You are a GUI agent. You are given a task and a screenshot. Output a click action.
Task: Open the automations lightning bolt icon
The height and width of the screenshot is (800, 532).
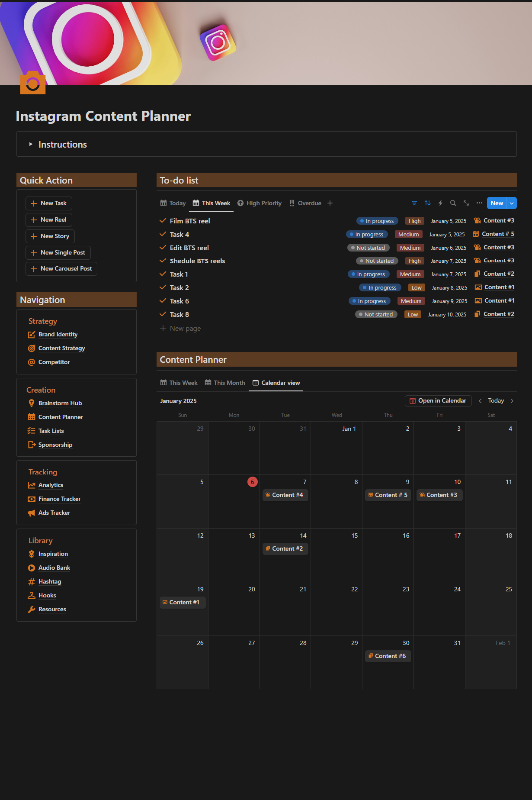click(440, 203)
